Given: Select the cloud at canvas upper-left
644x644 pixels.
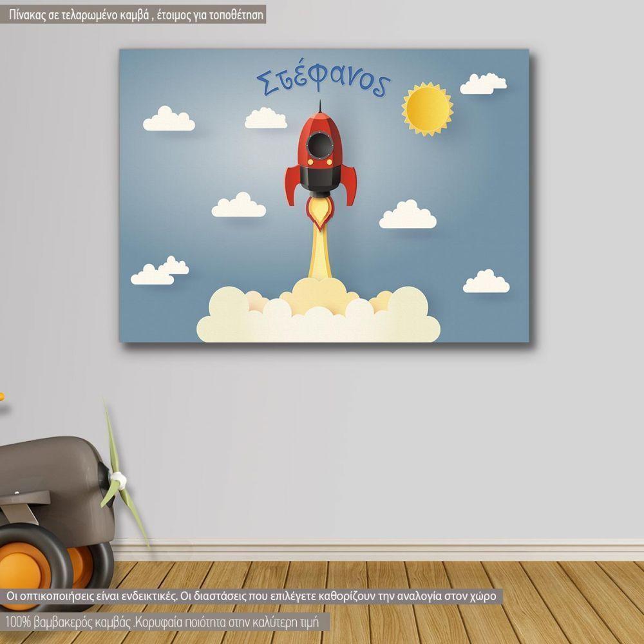Looking at the screenshot, I should click(x=169, y=120).
